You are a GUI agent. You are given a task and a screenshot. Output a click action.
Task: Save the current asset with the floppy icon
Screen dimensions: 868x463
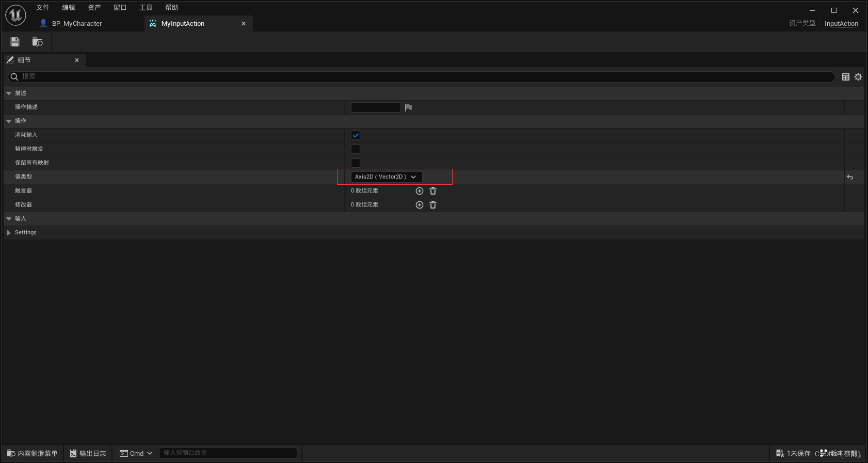[x=15, y=42]
